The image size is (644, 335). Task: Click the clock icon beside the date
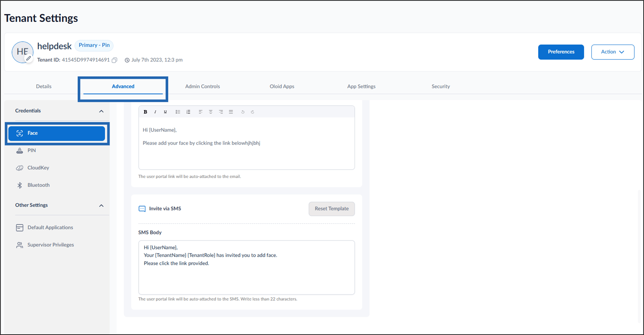pos(127,60)
